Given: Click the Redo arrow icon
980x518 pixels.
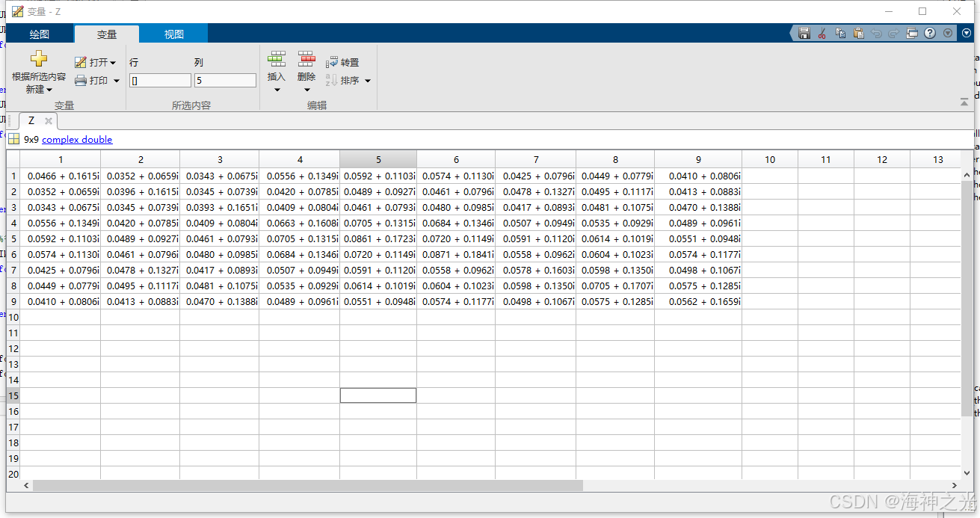Looking at the screenshot, I should pos(893,33).
